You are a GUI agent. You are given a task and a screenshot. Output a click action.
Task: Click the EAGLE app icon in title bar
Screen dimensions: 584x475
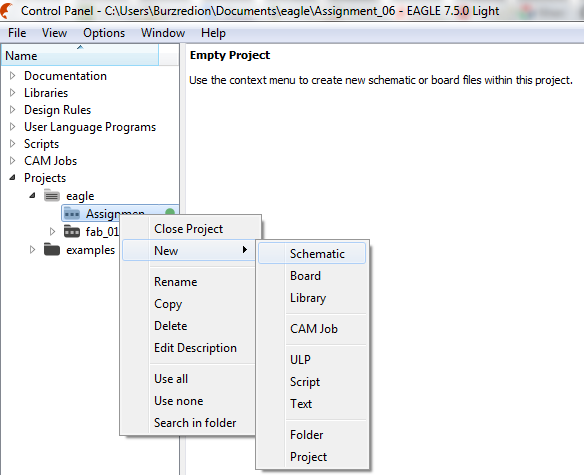[6, 10]
